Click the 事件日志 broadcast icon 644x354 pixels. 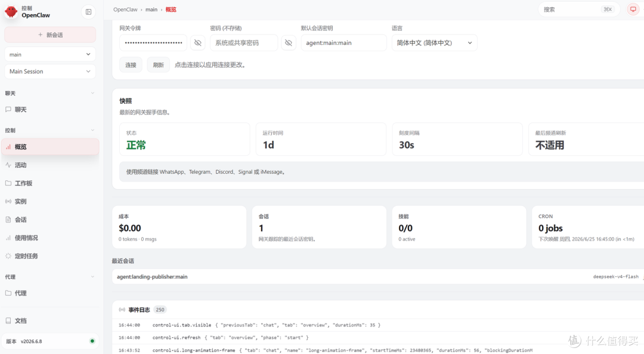tap(122, 310)
